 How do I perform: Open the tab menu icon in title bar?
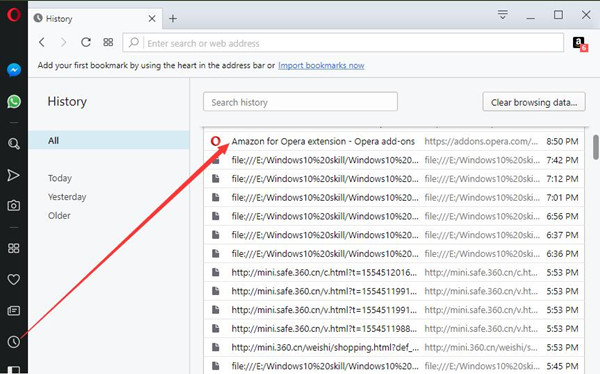502,15
